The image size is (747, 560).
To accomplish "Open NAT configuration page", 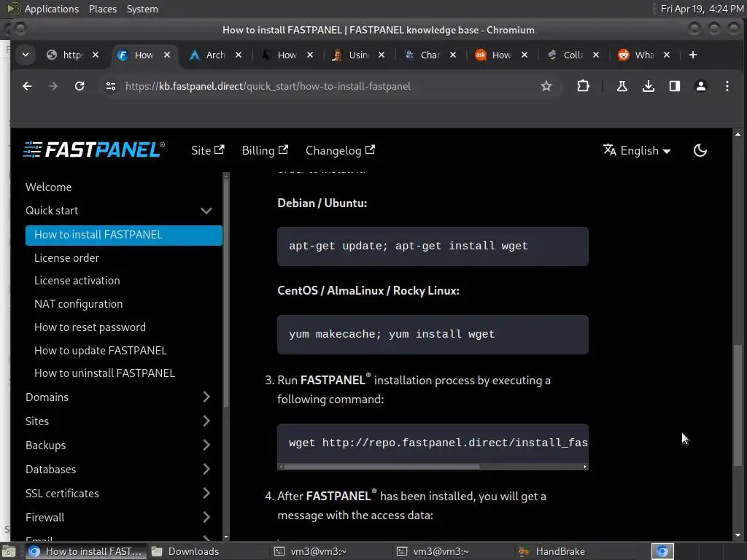I will [79, 304].
